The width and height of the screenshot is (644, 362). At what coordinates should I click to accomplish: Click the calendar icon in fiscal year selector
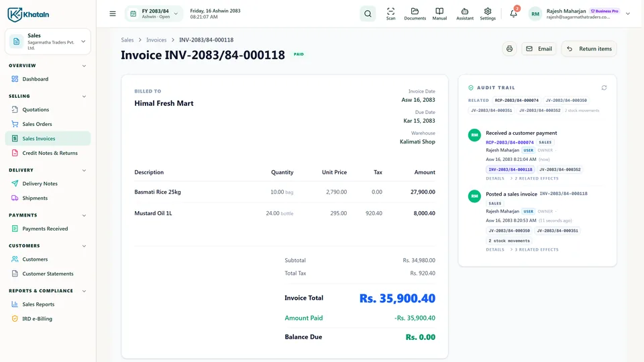click(x=133, y=14)
